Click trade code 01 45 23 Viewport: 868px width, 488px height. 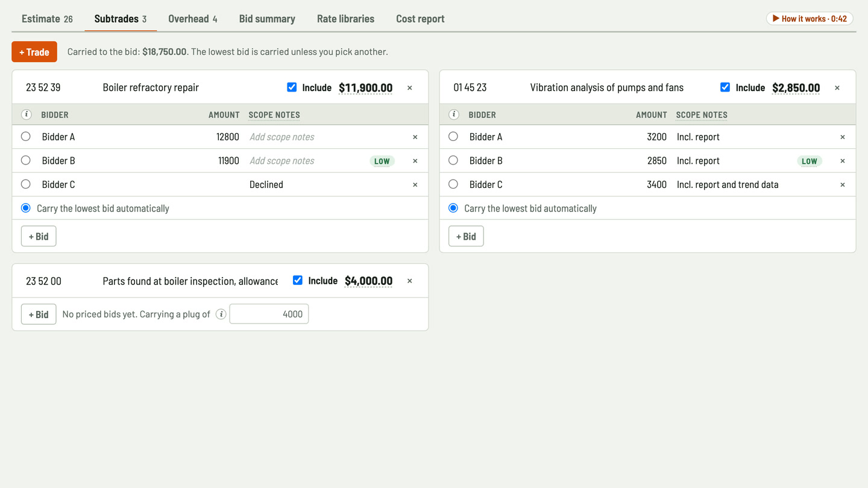[x=486, y=87]
